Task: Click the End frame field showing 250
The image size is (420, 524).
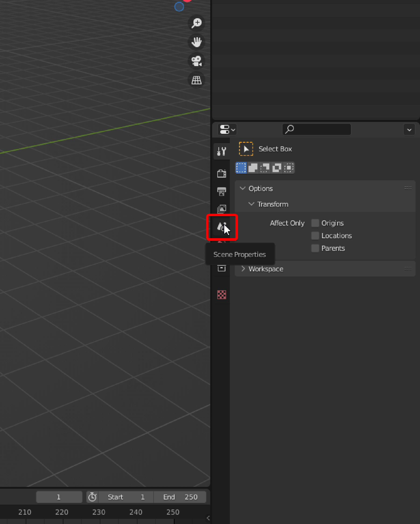Action: coord(180,497)
